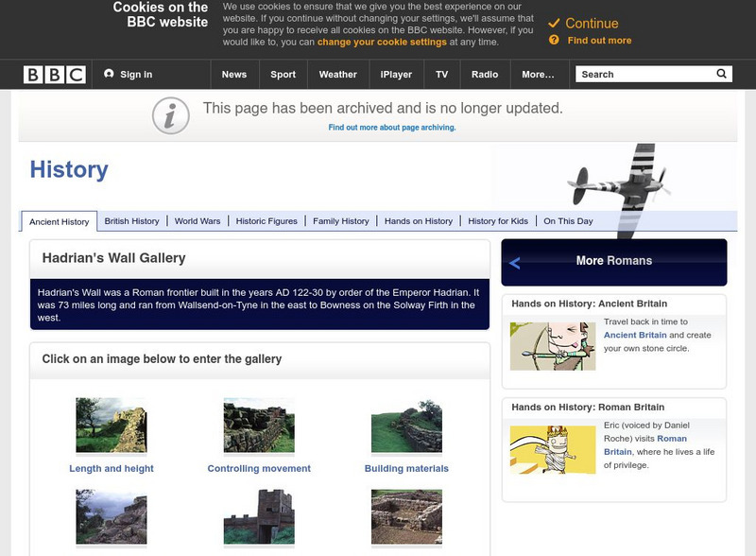Click the Building materials caption link
The image size is (756, 556).
click(406, 468)
